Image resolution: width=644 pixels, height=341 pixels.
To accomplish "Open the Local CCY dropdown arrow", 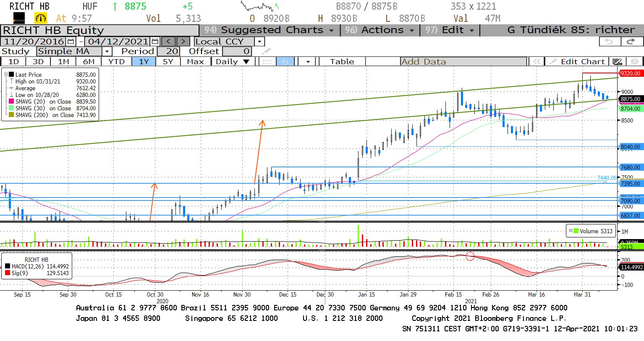I will [x=259, y=42].
